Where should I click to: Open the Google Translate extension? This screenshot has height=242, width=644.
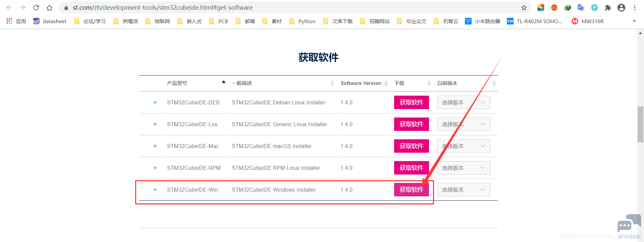point(581,7)
